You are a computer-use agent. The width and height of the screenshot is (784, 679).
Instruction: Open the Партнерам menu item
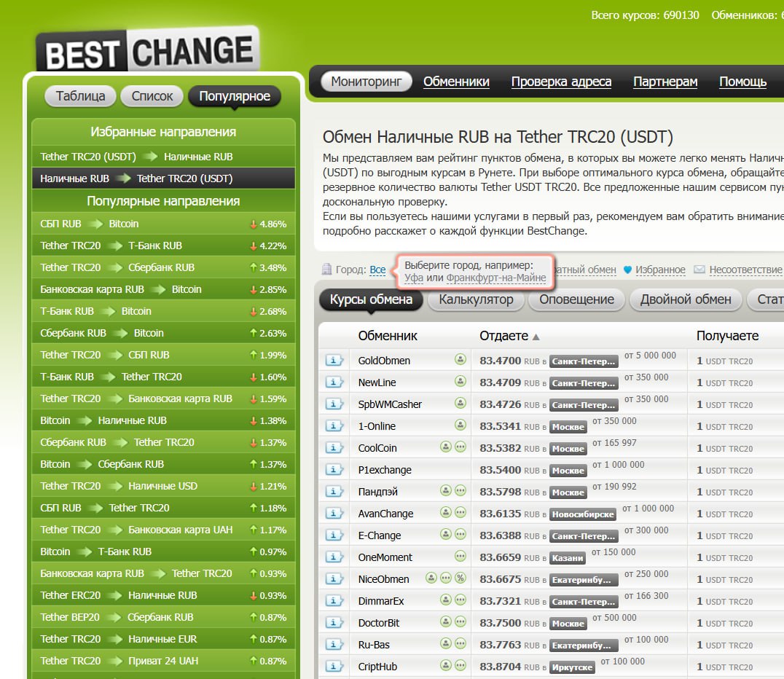(665, 82)
